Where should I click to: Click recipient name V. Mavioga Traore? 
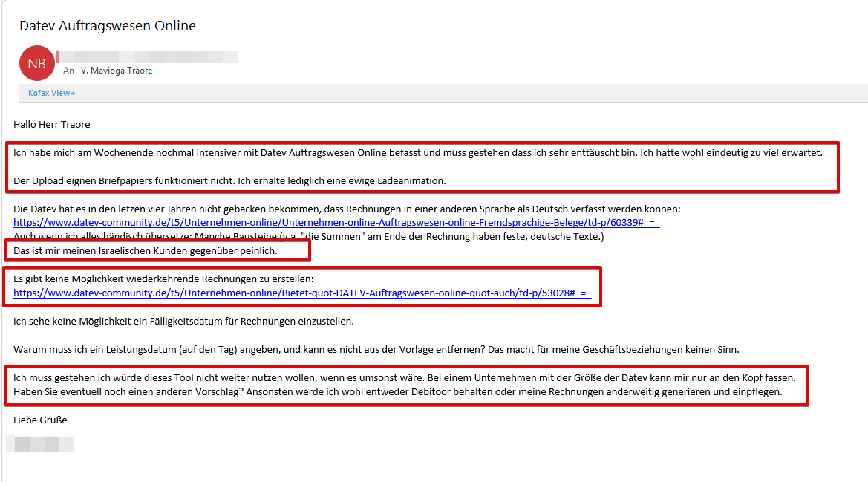pyautogui.click(x=117, y=71)
